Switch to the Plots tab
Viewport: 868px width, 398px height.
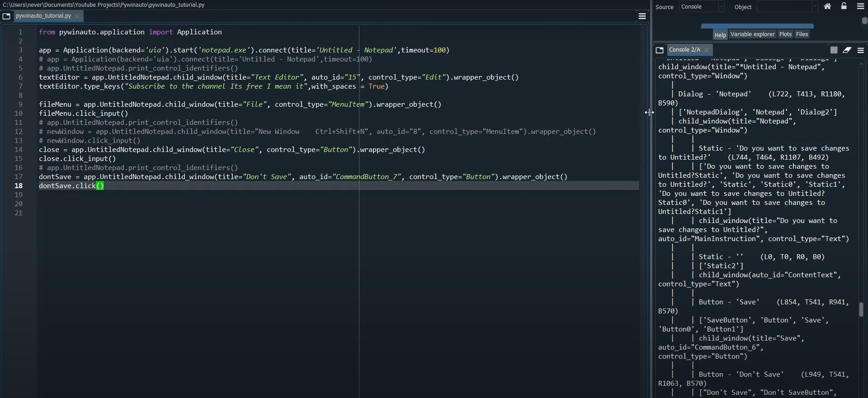785,34
